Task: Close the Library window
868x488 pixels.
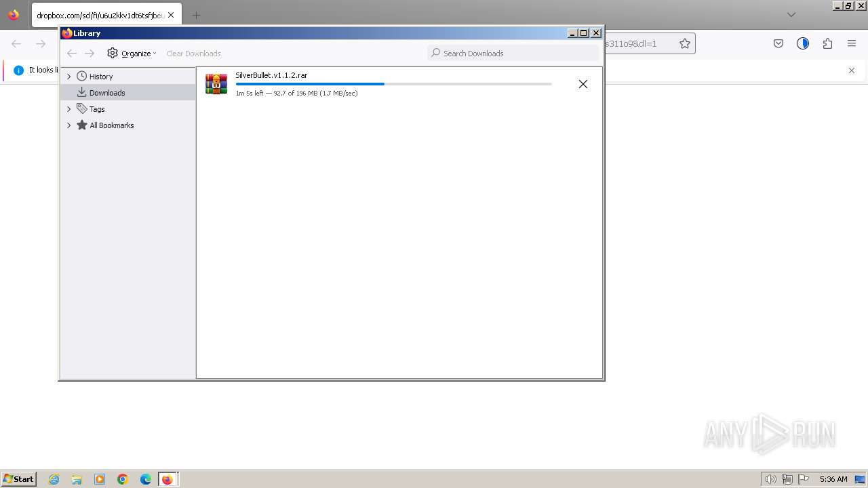Action: point(596,33)
